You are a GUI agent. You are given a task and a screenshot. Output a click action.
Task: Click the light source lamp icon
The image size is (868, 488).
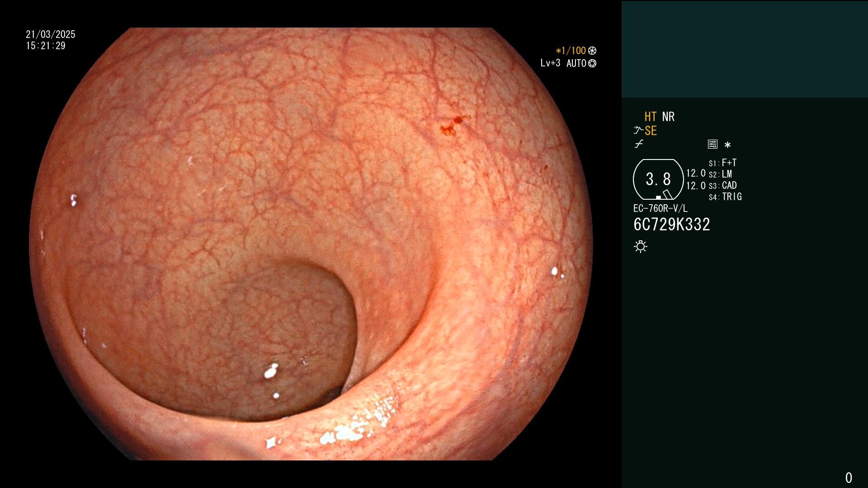coord(641,247)
